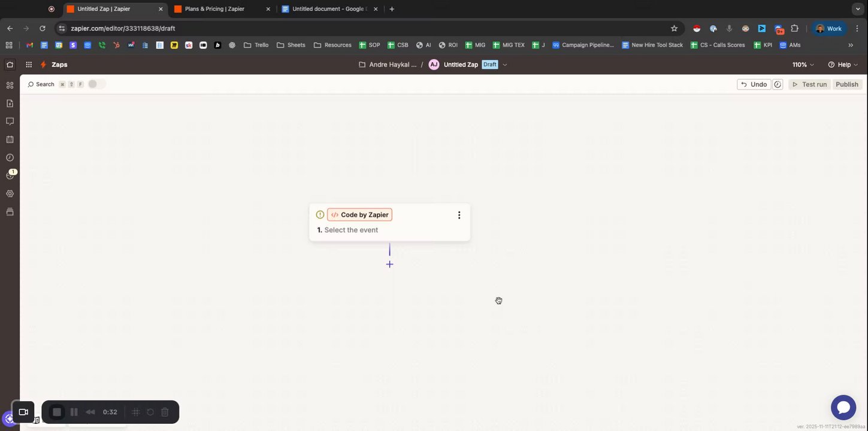Open the apps grid launcher beside Zaps
Viewport: 868px width, 431px height.
[x=29, y=65]
